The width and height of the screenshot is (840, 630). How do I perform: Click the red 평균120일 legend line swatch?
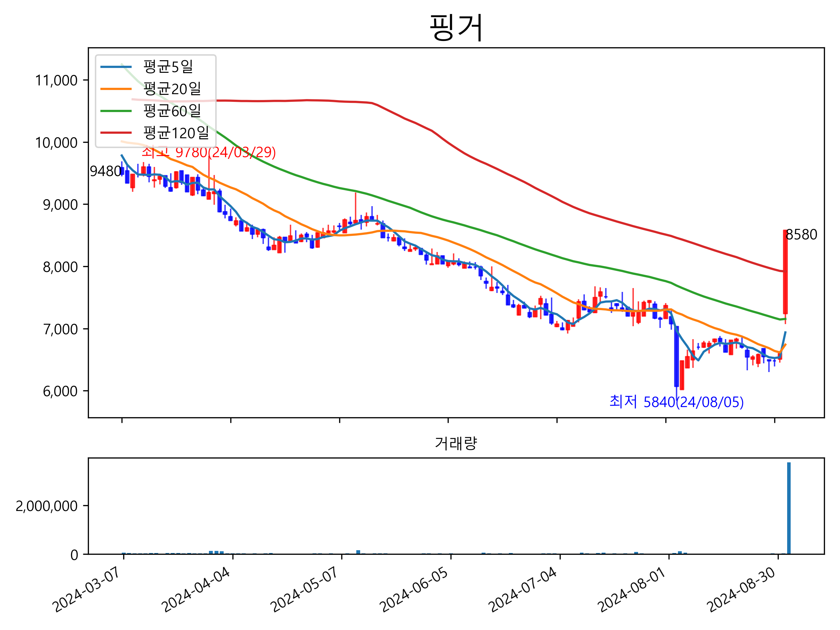click(x=116, y=133)
